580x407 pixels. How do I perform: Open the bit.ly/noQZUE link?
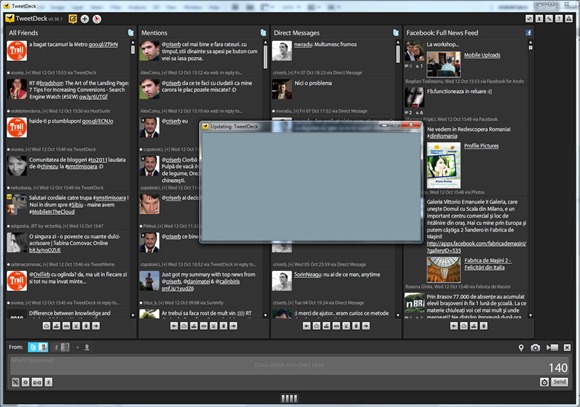[45, 250]
